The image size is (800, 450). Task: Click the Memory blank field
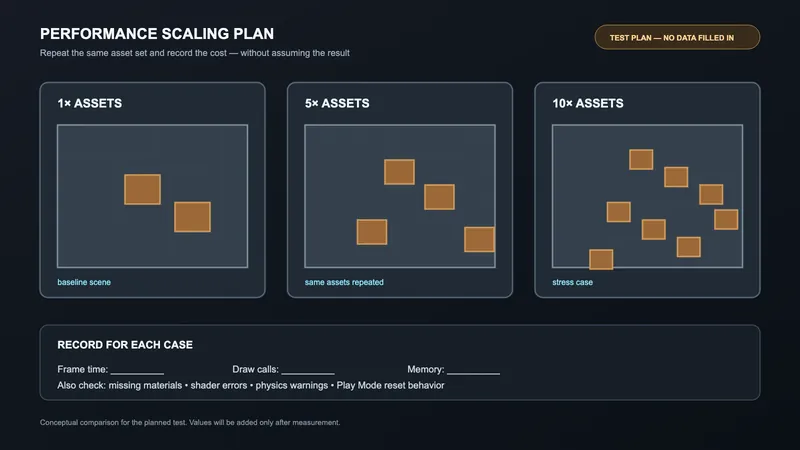(473, 370)
